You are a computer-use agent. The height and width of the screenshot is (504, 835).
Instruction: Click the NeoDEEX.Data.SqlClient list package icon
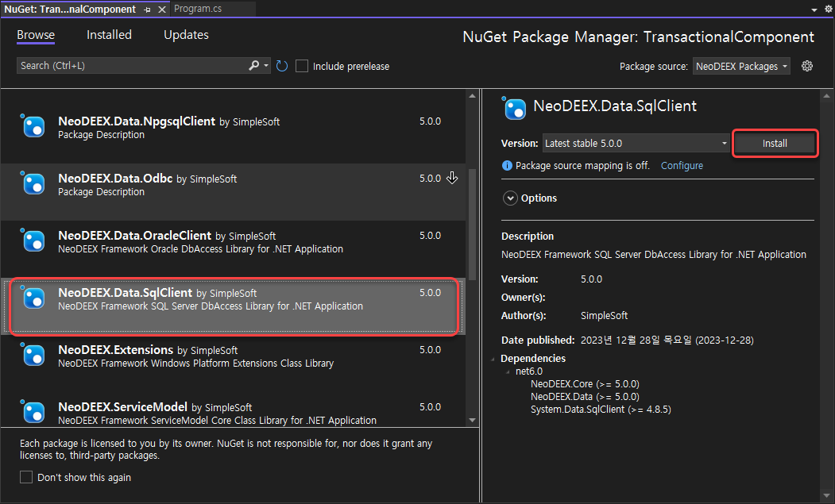33,298
